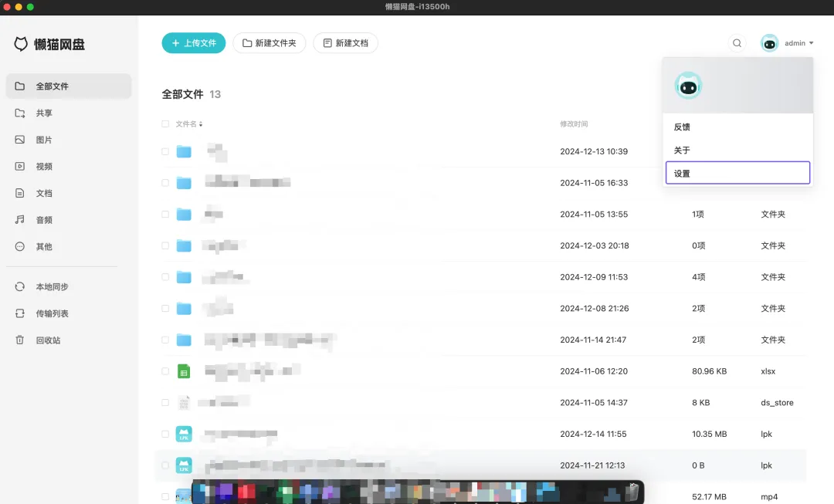This screenshot has width=834, height=504.
Task: Click lpk icon in the 0 B row
Action: [x=184, y=465]
